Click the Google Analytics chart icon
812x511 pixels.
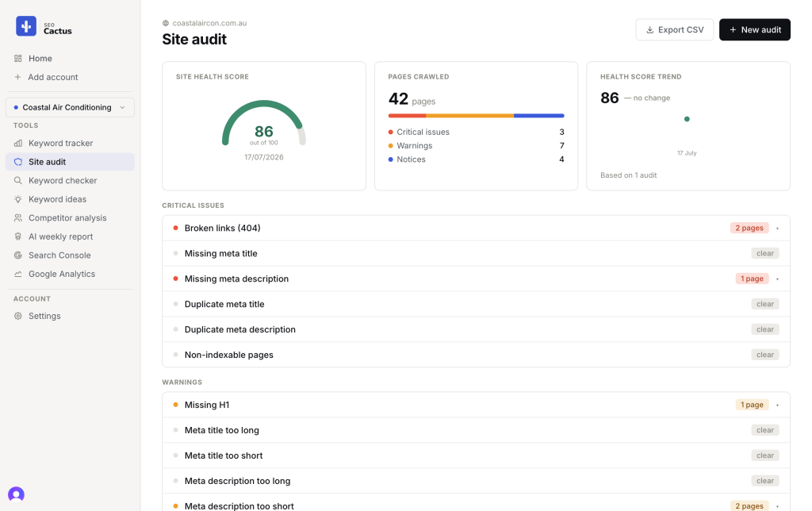click(18, 274)
